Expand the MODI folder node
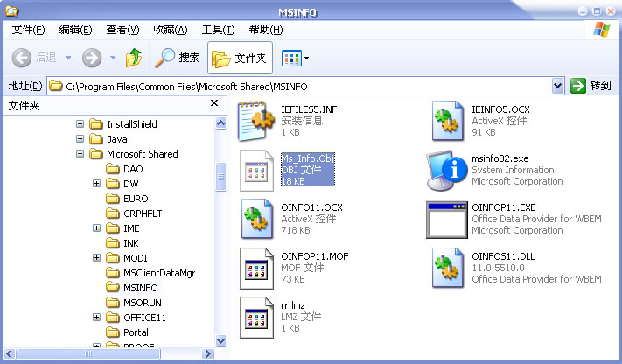 point(96,257)
